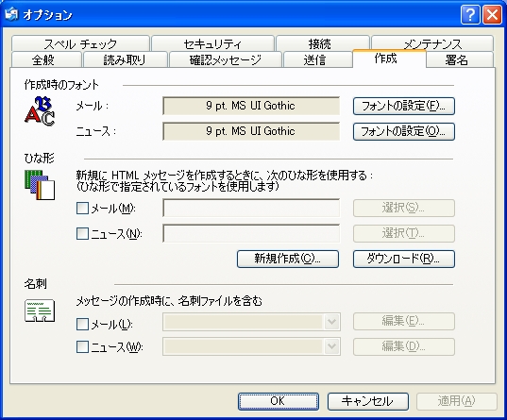Check the ニュース(W) business card checkbox

pyautogui.click(x=82, y=347)
